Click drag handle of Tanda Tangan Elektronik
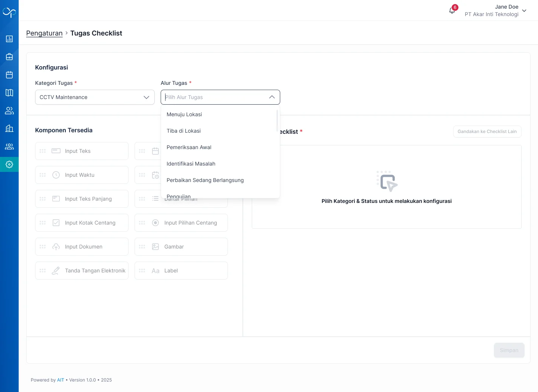Screen dimensions: 538x392 click(43, 271)
